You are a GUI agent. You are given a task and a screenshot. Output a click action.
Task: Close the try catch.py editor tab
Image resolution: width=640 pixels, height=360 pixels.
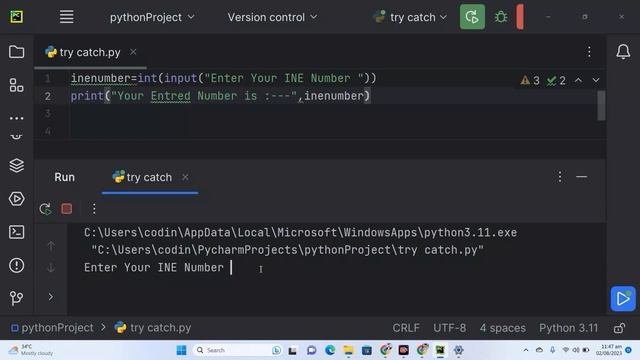pyautogui.click(x=133, y=52)
